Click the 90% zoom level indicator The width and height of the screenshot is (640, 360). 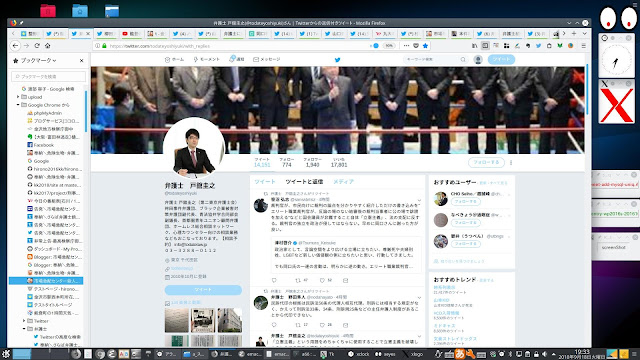pyautogui.click(x=389, y=46)
